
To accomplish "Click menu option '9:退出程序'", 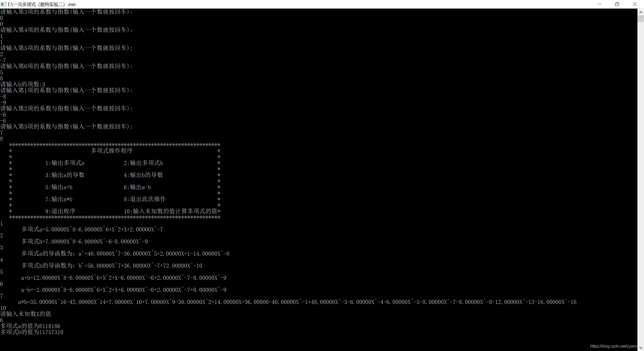I will 60,211.
